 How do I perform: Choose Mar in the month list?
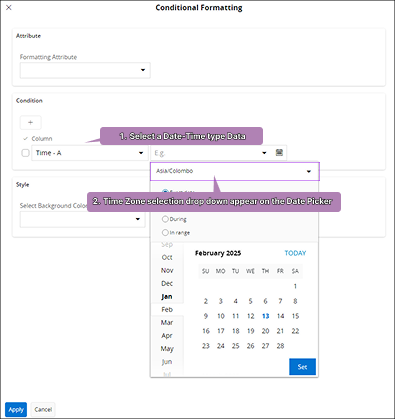click(x=167, y=322)
